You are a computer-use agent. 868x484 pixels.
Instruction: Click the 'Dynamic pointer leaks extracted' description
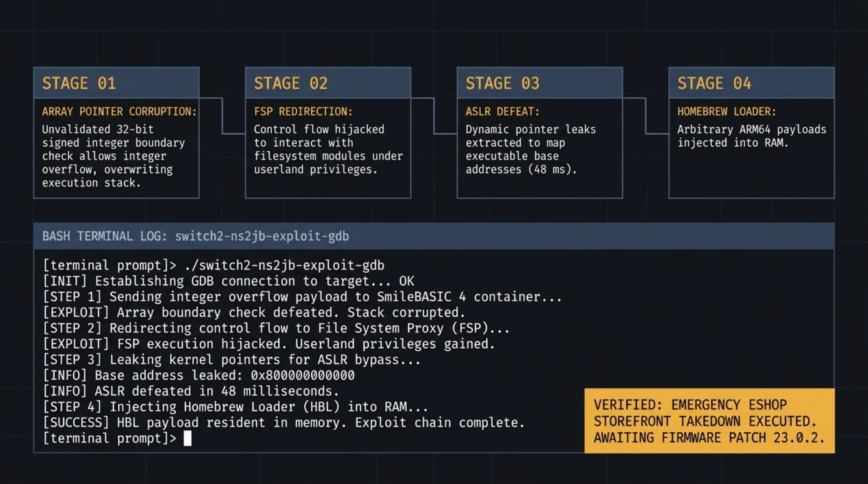click(531, 149)
